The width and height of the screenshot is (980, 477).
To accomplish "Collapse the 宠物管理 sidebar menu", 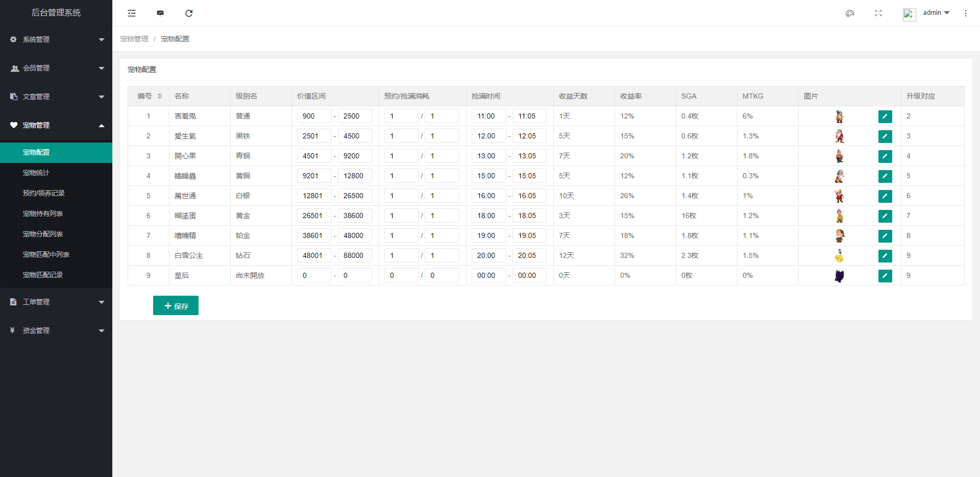I will (56, 125).
